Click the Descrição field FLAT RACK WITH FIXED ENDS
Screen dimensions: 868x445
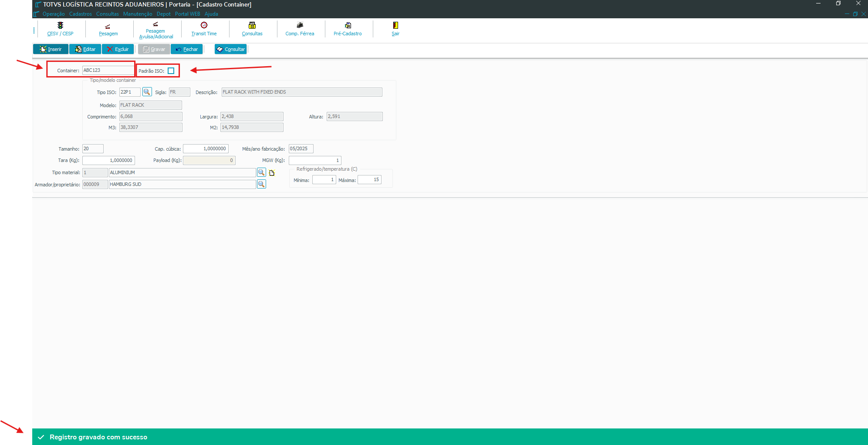click(302, 92)
